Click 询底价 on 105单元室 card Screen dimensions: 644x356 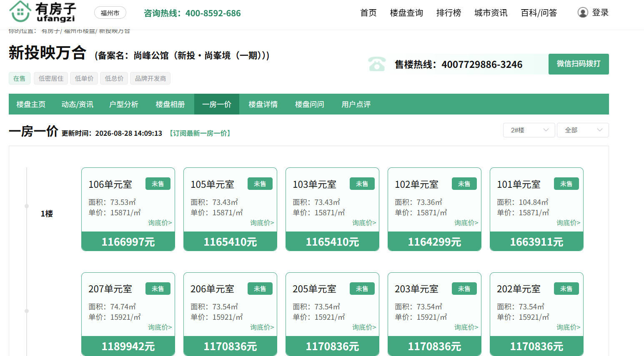262,223
